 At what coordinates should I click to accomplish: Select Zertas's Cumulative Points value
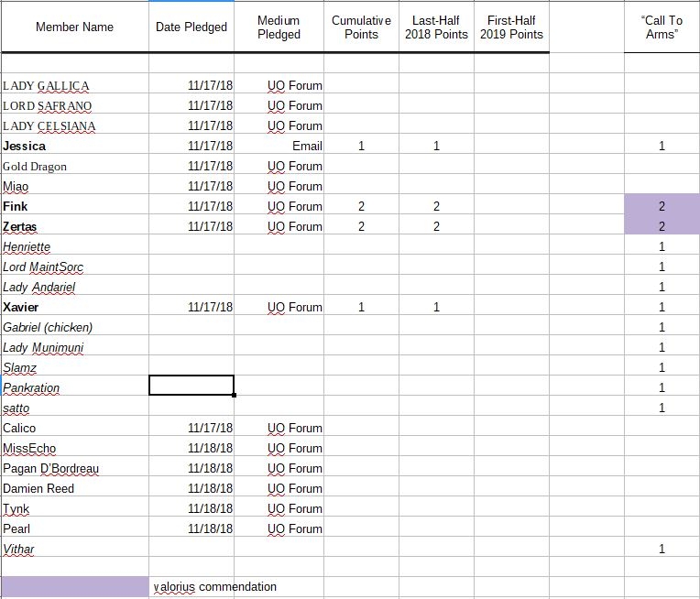[x=361, y=224]
